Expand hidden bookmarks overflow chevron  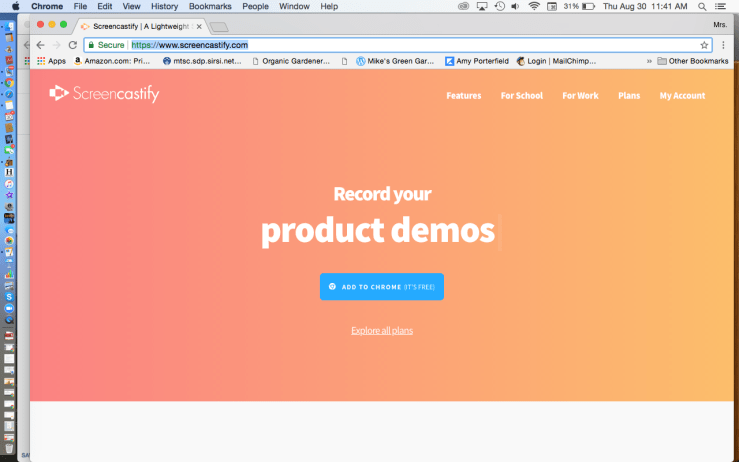(650, 61)
